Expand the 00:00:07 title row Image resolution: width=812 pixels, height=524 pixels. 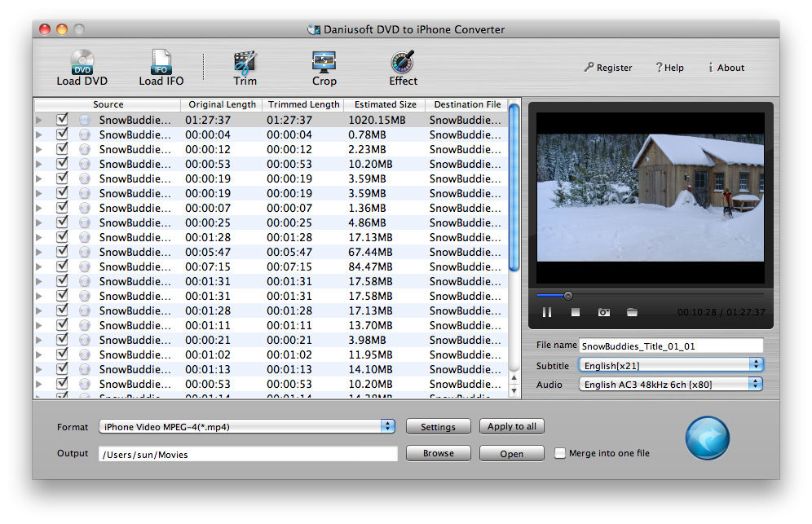coord(39,208)
